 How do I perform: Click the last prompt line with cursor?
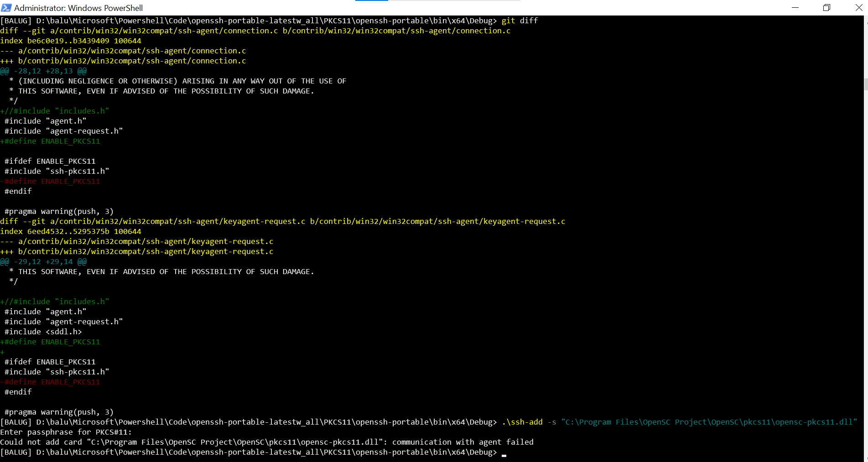(253, 452)
